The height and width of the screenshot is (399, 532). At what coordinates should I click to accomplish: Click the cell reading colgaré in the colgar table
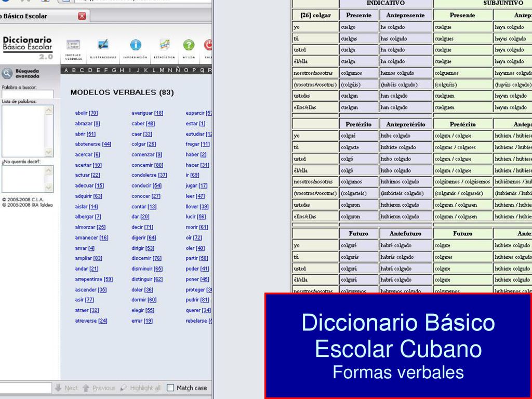pyautogui.click(x=358, y=245)
